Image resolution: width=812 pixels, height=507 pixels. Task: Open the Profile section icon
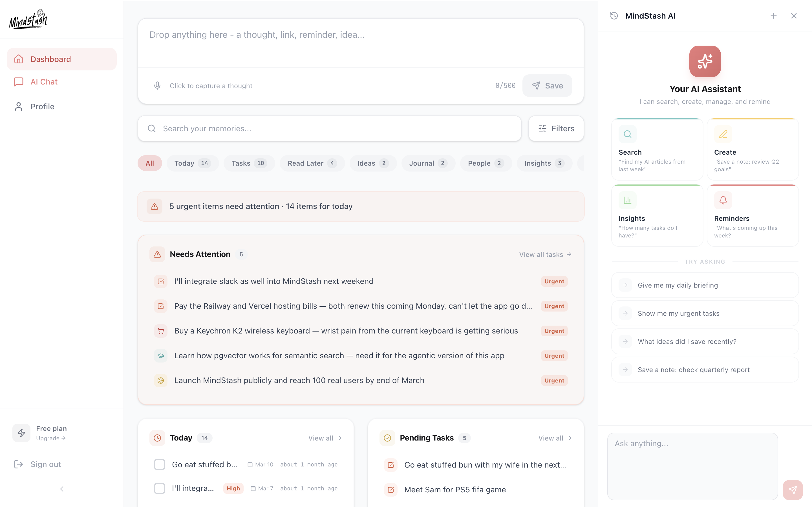18,106
